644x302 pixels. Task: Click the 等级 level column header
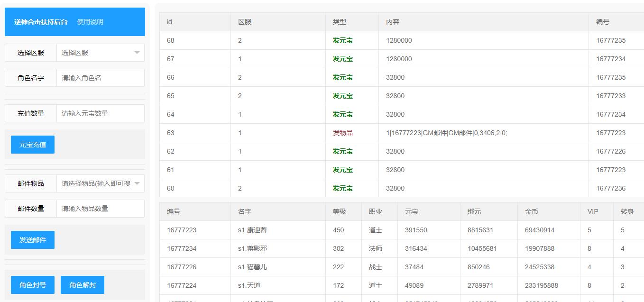click(340, 211)
